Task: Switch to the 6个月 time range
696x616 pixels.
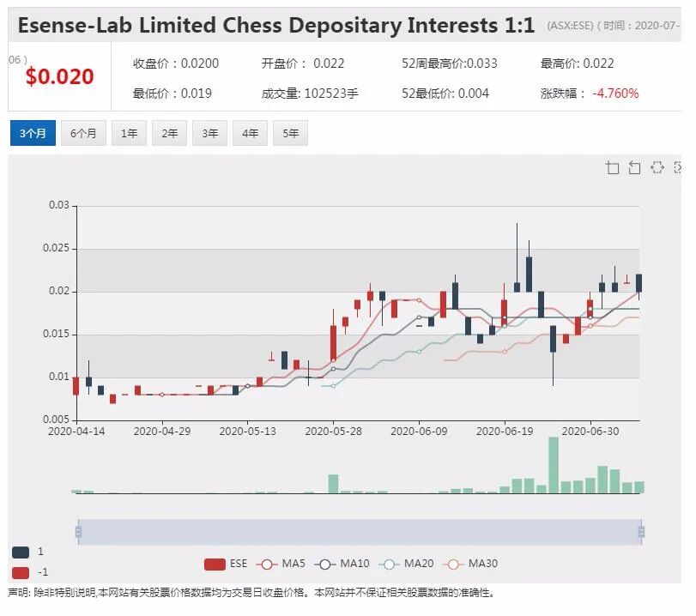Action: tap(83, 133)
